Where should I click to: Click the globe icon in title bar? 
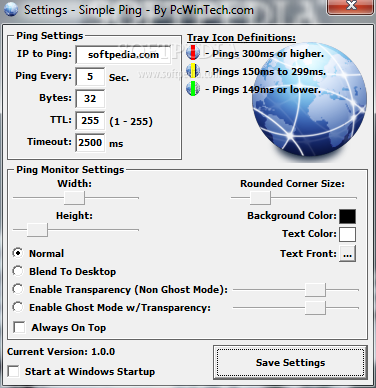click(x=11, y=10)
